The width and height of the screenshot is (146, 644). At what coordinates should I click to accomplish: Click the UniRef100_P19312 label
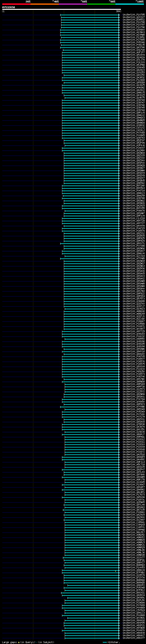tap(134, 440)
